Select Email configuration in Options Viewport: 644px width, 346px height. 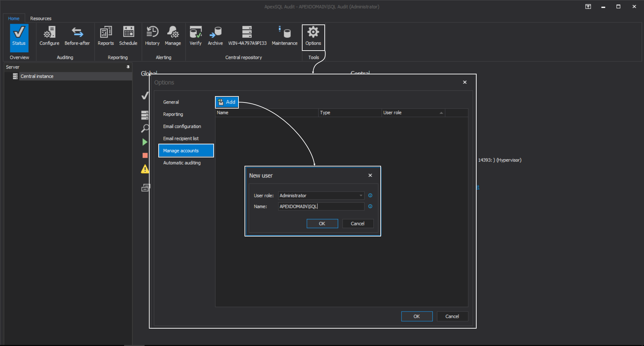point(182,127)
